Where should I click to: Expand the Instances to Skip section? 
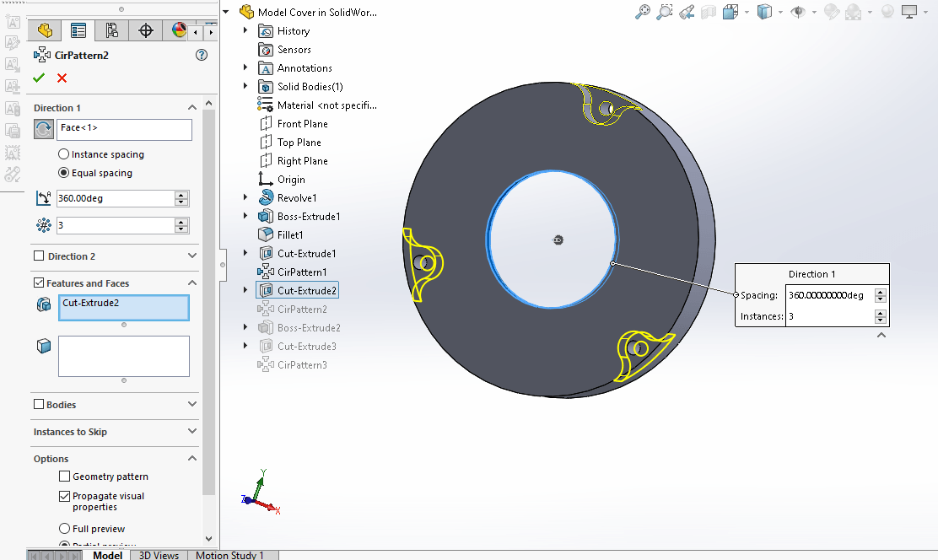tap(191, 432)
